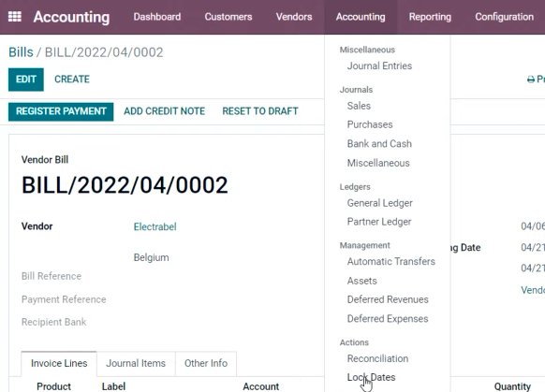
Task: Open Bank and Cash journal
Action: click(x=379, y=144)
